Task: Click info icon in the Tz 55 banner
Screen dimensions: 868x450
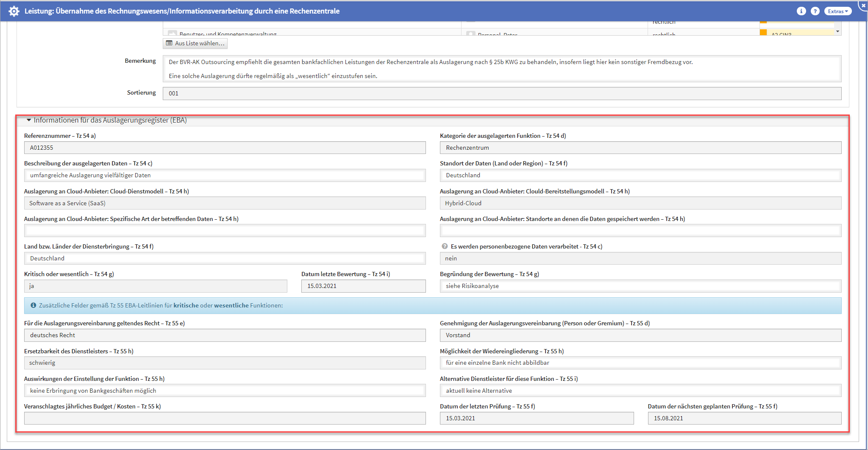Action: (x=33, y=305)
